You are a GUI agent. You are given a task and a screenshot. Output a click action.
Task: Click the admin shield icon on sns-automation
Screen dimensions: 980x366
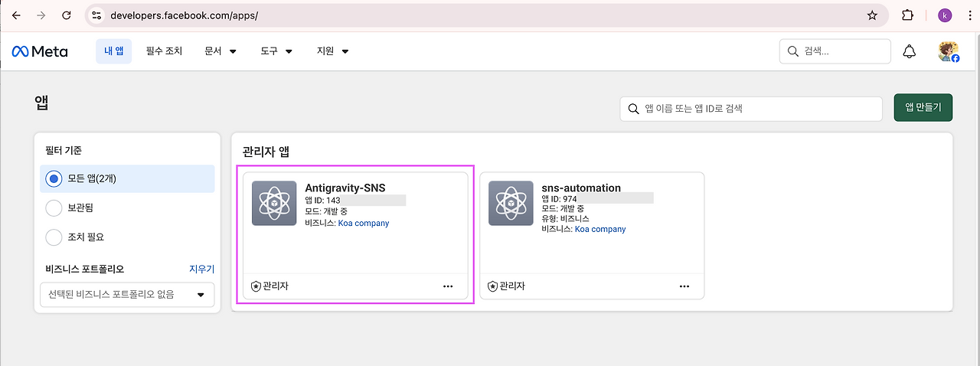(x=492, y=286)
